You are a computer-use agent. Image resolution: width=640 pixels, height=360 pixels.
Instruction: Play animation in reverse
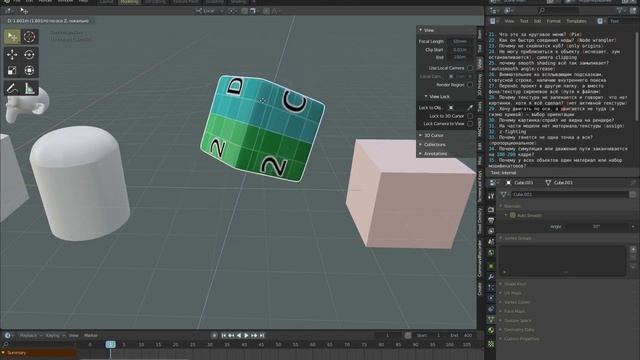click(239, 336)
